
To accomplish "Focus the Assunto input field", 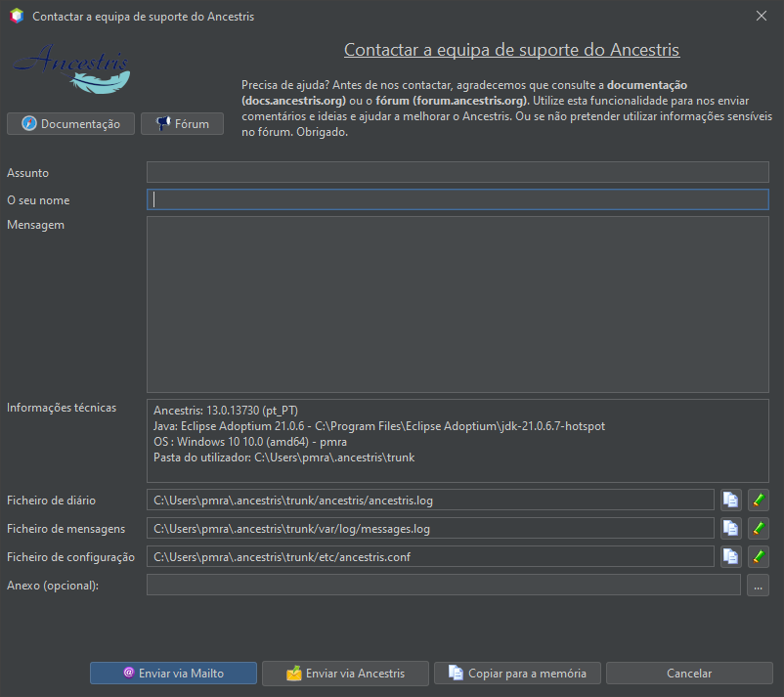I will (457, 172).
